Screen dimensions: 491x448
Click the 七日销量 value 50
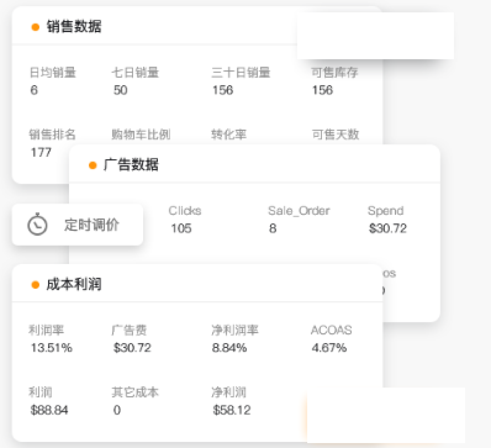tap(120, 90)
